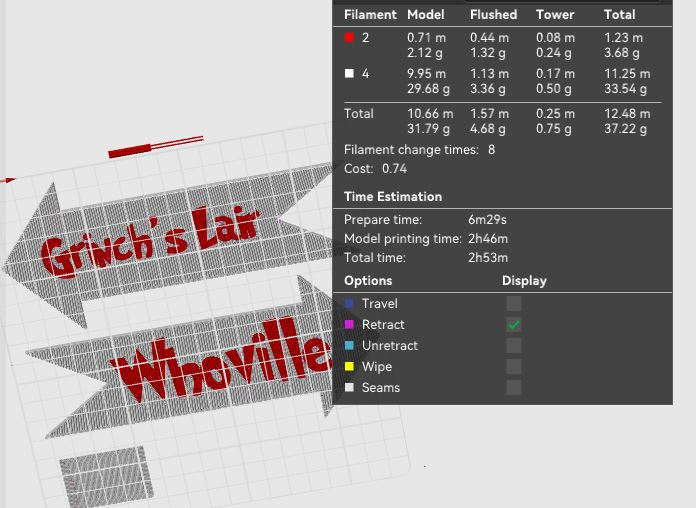Click the 'Cost: 0.74' entry

376,169
